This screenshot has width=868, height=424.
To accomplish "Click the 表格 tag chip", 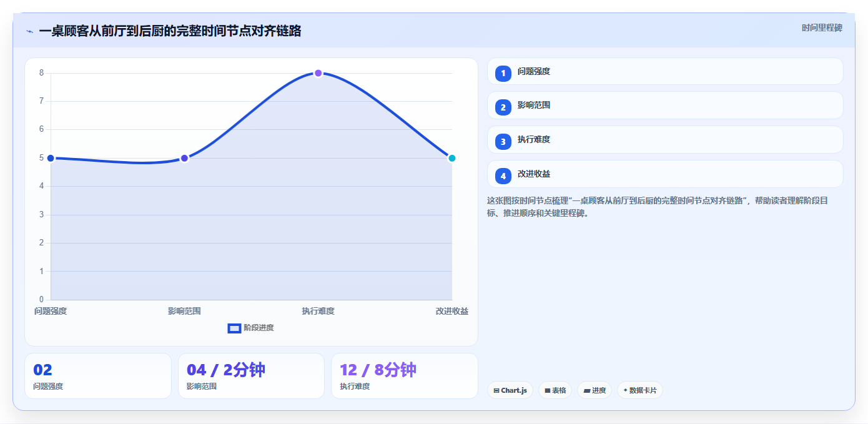I will pyautogui.click(x=555, y=390).
